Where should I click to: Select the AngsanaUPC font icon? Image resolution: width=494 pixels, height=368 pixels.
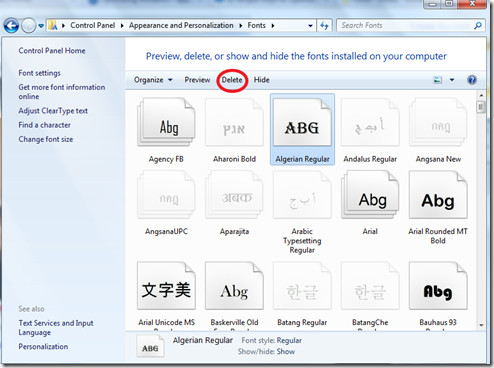pyautogui.click(x=166, y=195)
